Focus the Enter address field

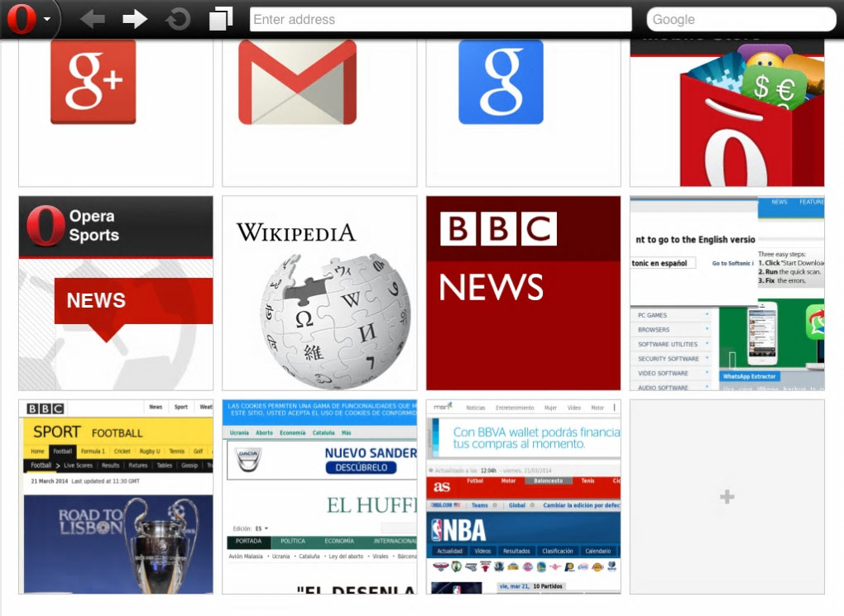[x=440, y=19]
